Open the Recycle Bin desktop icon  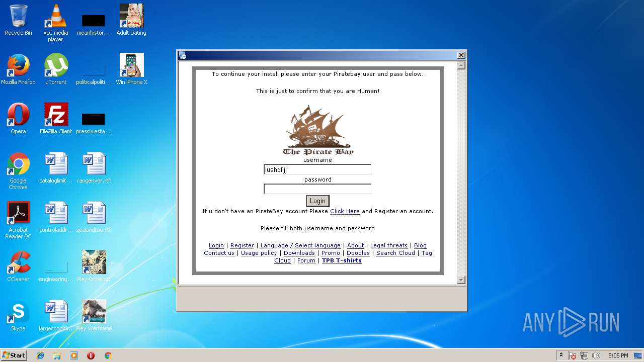tap(18, 20)
